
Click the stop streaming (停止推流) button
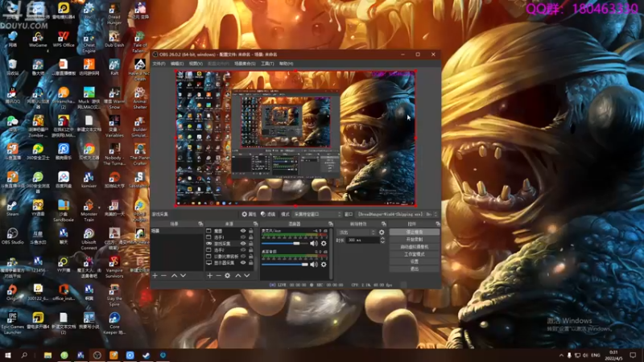point(414,232)
